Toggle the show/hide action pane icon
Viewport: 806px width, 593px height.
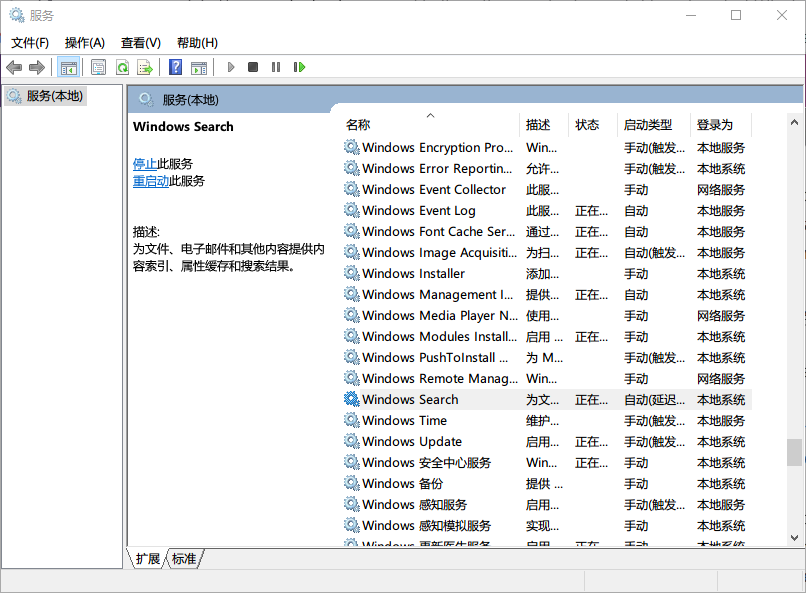(199, 67)
